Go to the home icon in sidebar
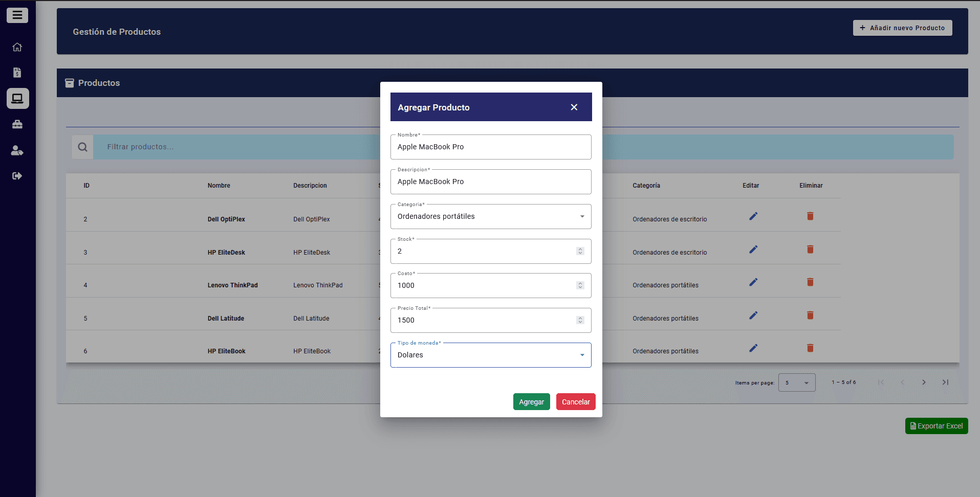Image resolution: width=980 pixels, height=497 pixels. pyautogui.click(x=17, y=47)
